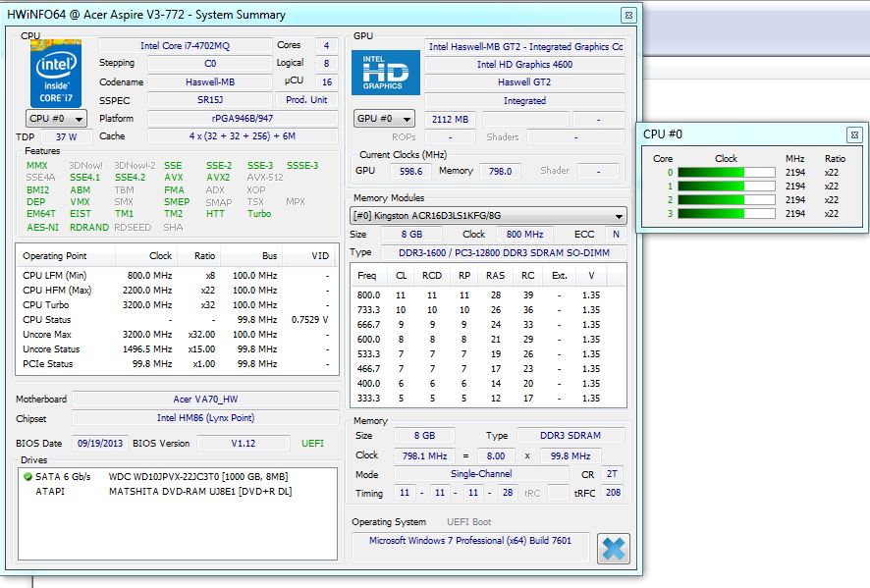Click the green UEFI label
Screen dimensions: 870x588
point(312,444)
